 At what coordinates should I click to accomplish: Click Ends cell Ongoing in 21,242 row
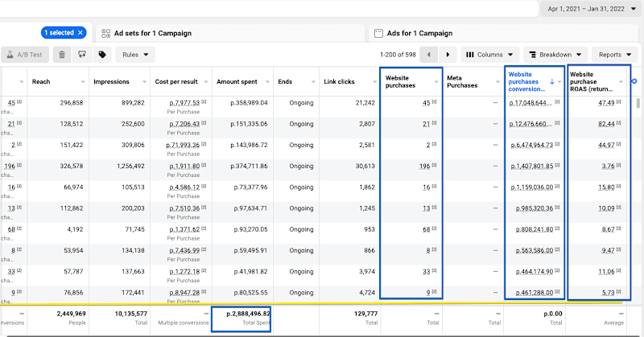(x=301, y=103)
